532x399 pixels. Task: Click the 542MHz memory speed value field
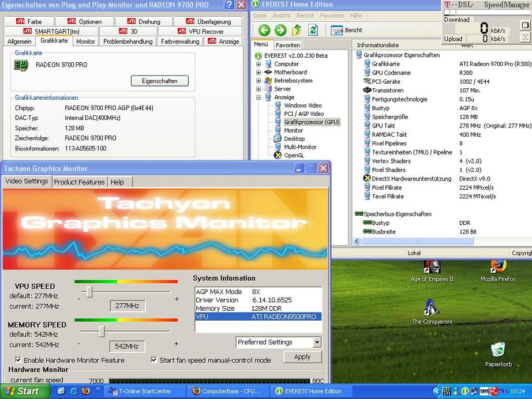pyautogui.click(x=127, y=346)
